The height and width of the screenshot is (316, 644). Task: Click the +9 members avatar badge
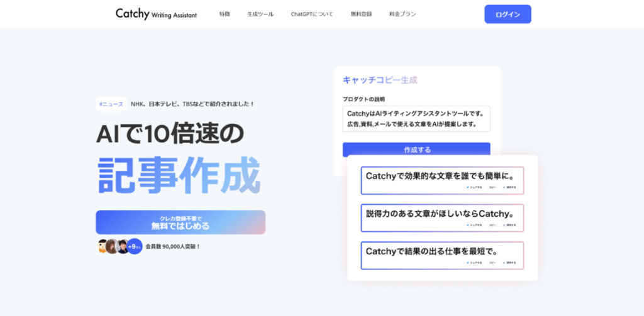135,246
